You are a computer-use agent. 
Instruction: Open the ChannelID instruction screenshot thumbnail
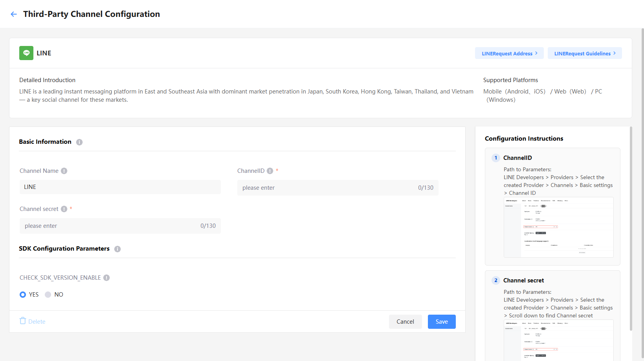[x=558, y=227]
